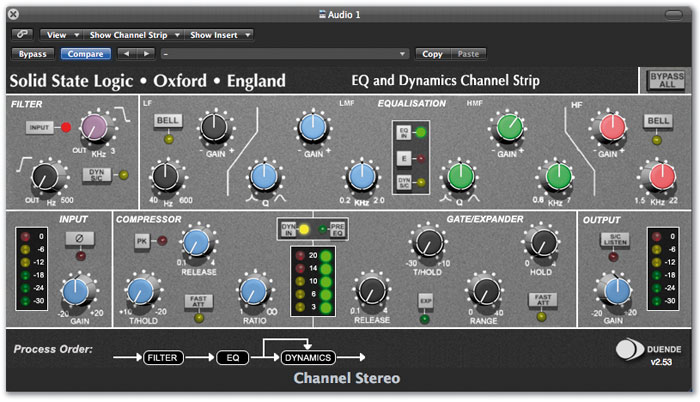700x402 pixels.
Task: Click the Duende logo
Action: click(x=627, y=350)
